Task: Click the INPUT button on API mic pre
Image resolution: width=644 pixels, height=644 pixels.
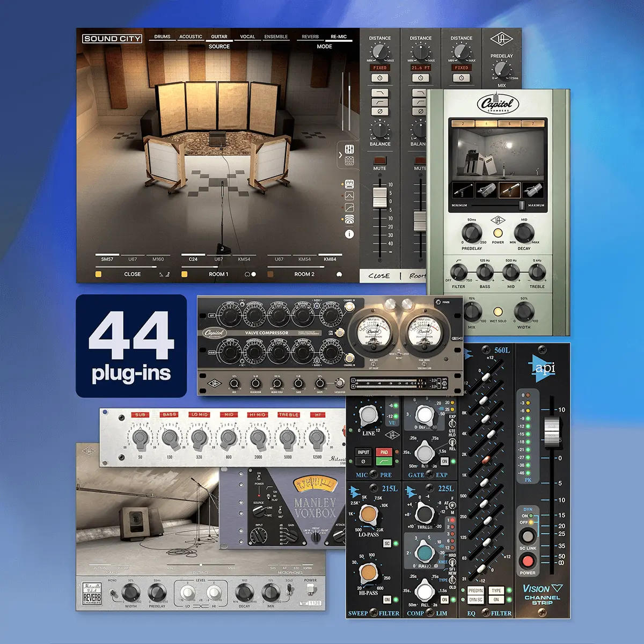Action: click(363, 452)
